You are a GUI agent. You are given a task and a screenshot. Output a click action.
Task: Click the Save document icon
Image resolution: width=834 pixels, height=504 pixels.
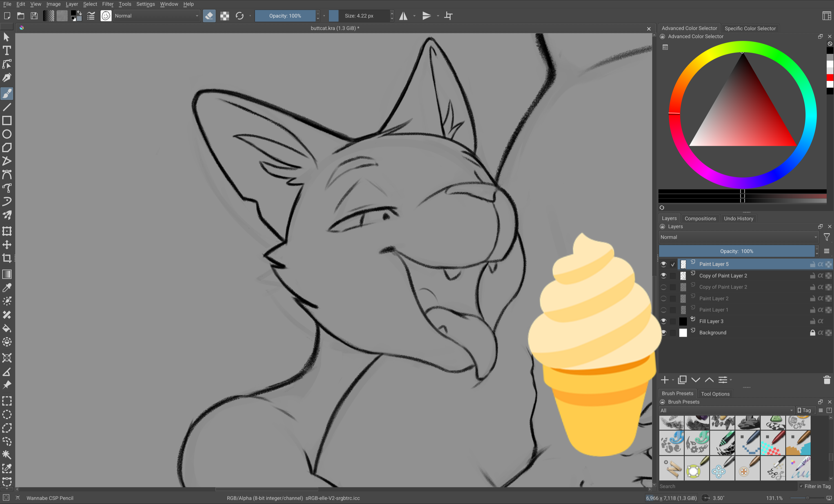[x=34, y=16]
